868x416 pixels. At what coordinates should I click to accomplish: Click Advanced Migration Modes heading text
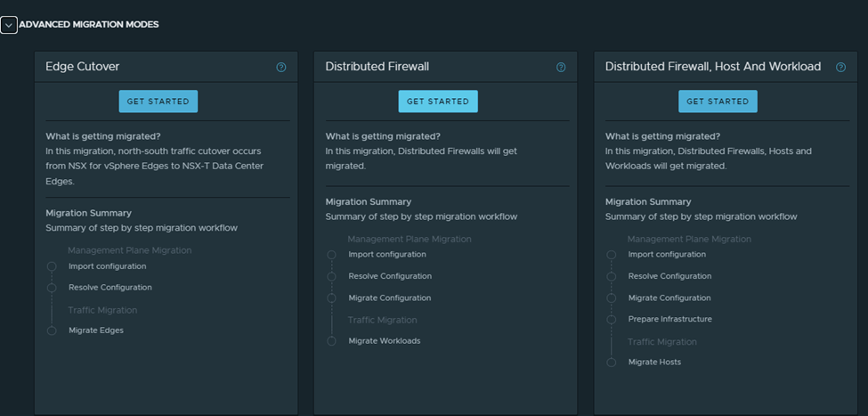point(89,25)
